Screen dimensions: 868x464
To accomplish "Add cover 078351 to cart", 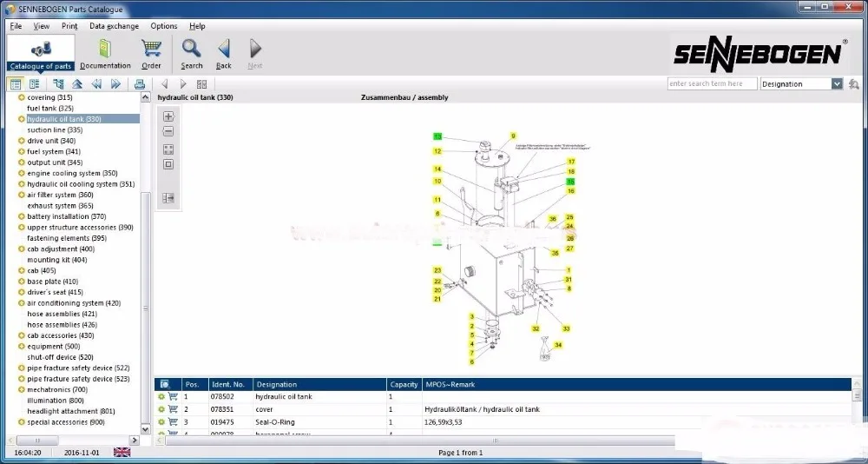I will [173, 409].
